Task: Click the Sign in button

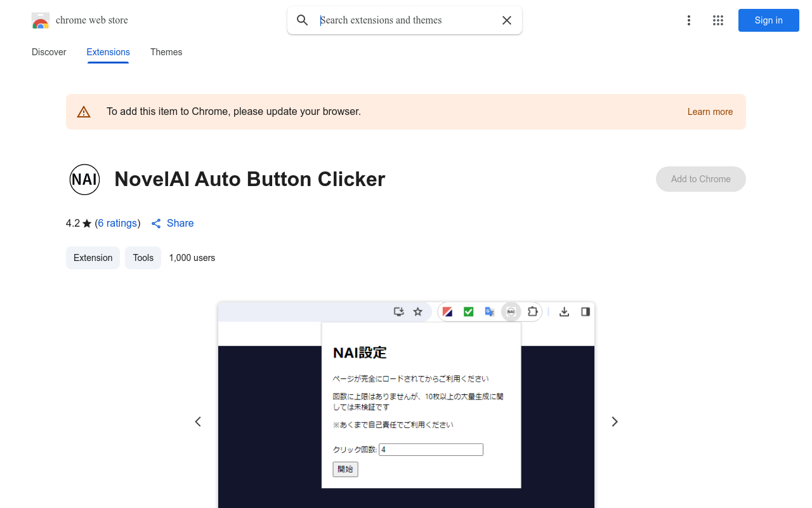Action: tap(769, 20)
